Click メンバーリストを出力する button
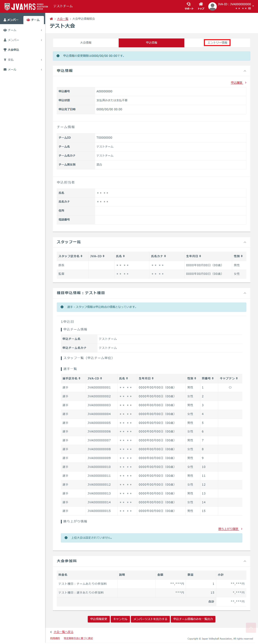 click(150, 619)
